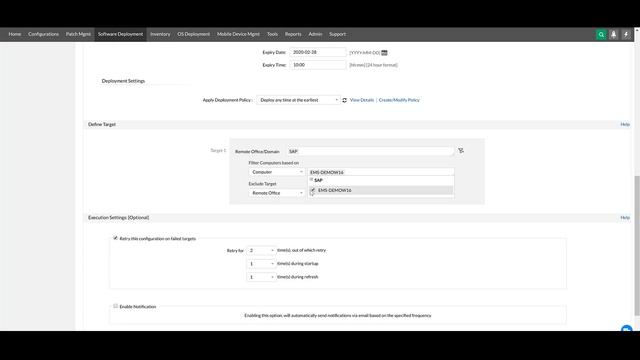Open the Admin tab
The width and height of the screenshot is (640, 360).
(315, 34)
